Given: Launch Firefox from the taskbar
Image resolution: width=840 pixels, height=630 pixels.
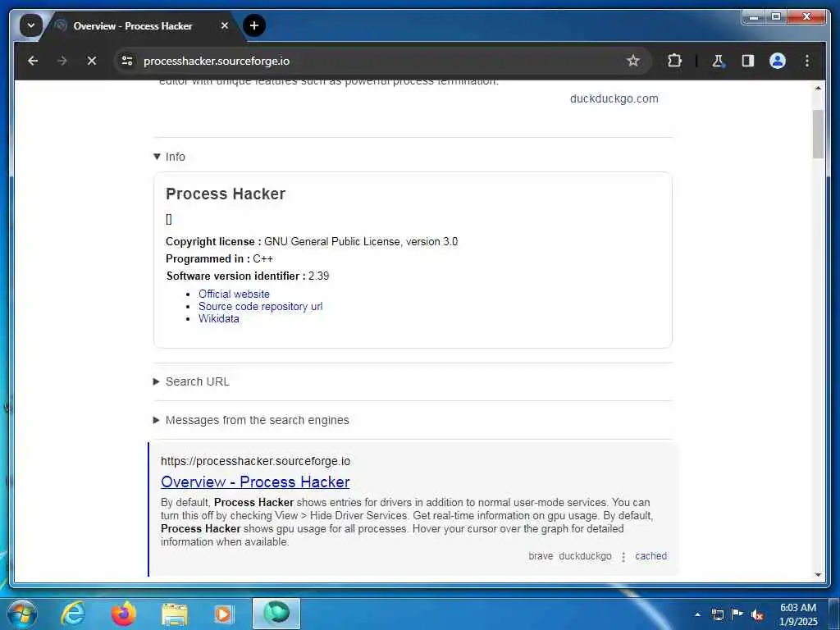Looking at the screenshot, I should pos(124,614).
